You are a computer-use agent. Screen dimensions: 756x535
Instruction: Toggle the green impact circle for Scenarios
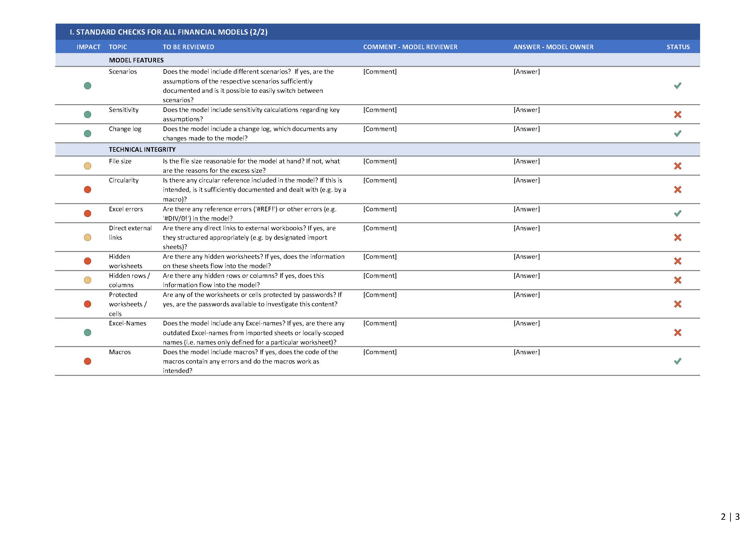click(88, 86)
